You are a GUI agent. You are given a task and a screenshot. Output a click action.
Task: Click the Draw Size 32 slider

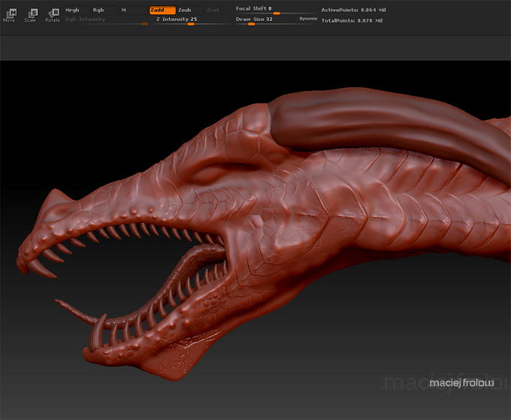point(267,20)
